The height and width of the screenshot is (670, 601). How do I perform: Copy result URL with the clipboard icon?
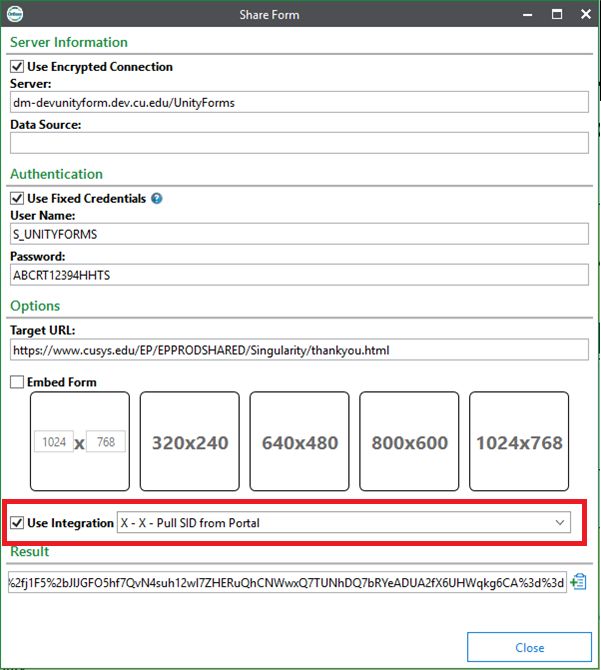coord(578,582)
